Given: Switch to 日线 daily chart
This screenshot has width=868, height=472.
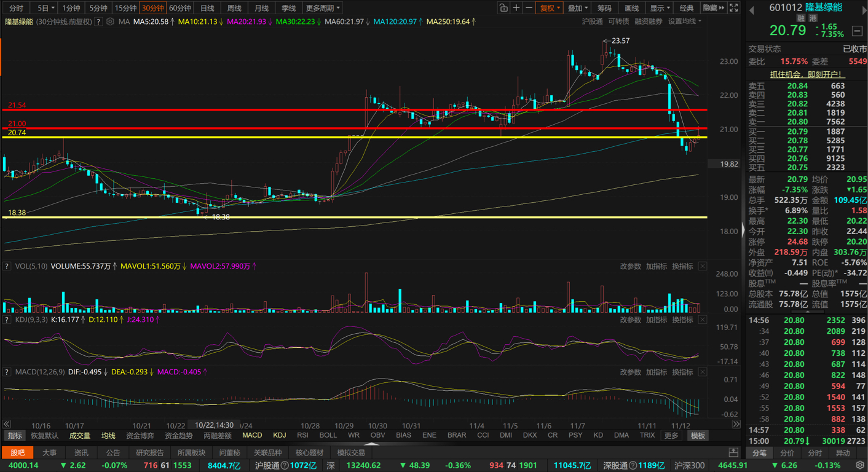Looking at the screenshot, I should click(207, 8).
